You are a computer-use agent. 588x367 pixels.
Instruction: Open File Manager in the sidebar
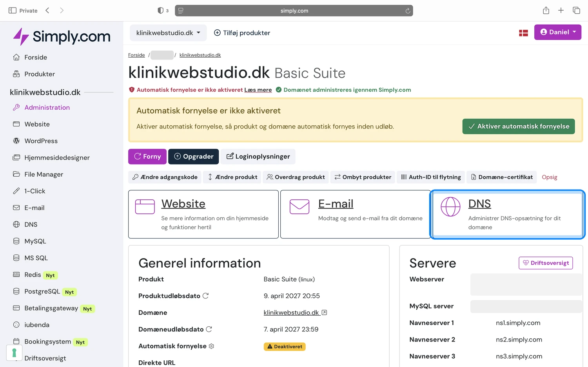[44, 174]
